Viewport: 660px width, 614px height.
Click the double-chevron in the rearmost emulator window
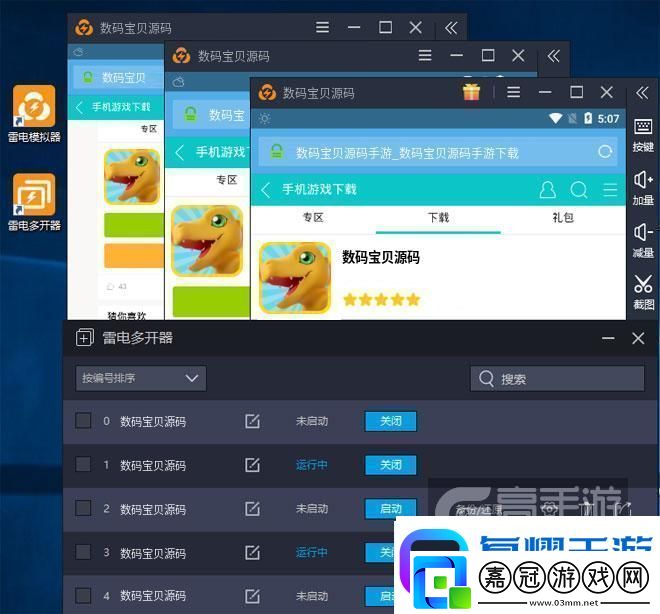pyautogui.click(x=451, y=28)
